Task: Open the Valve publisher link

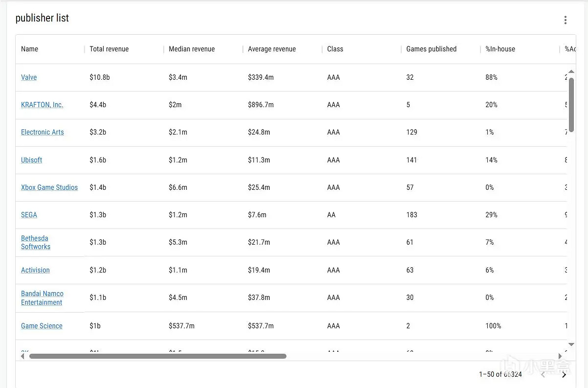Action: coord(29,77)
